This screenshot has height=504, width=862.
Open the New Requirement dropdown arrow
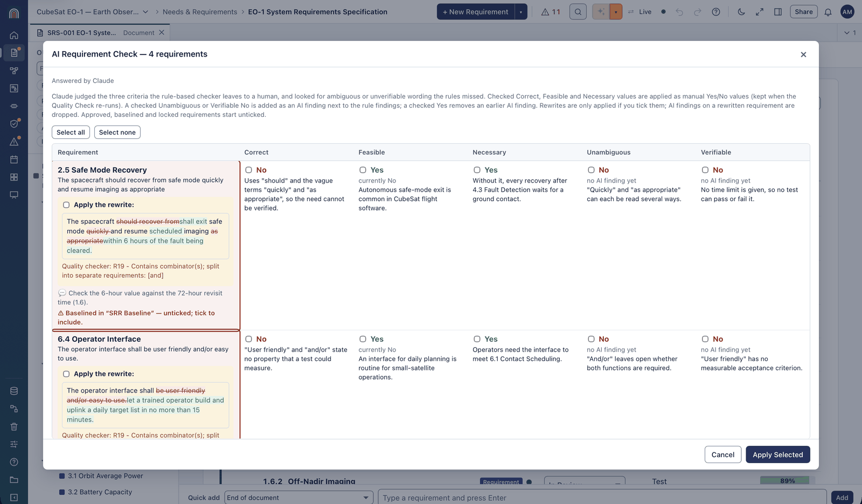click(x=521, y=12)
